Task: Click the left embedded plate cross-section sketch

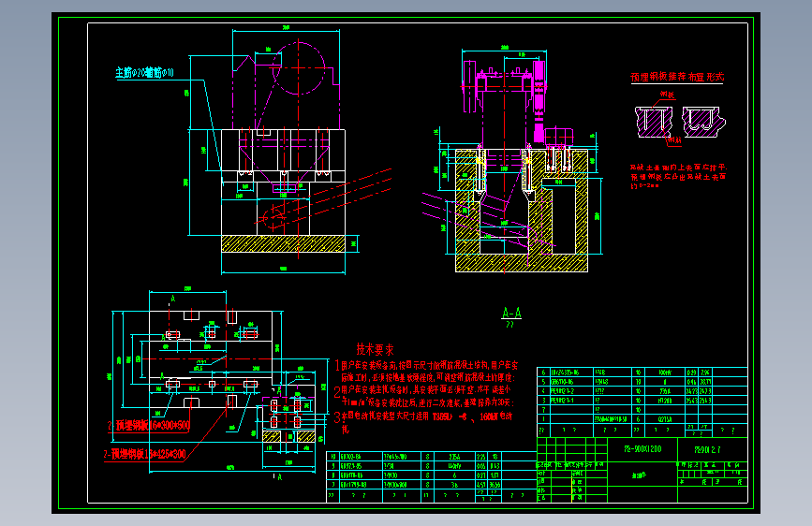Action: (655, 123)
